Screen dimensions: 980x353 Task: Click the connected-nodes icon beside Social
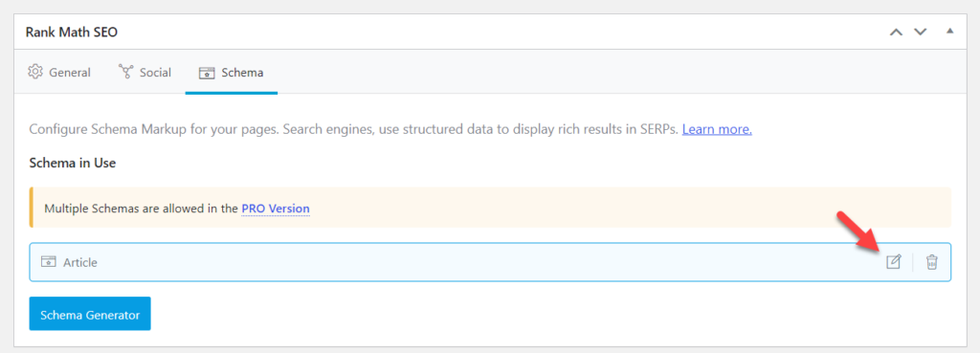coord(125,72)
